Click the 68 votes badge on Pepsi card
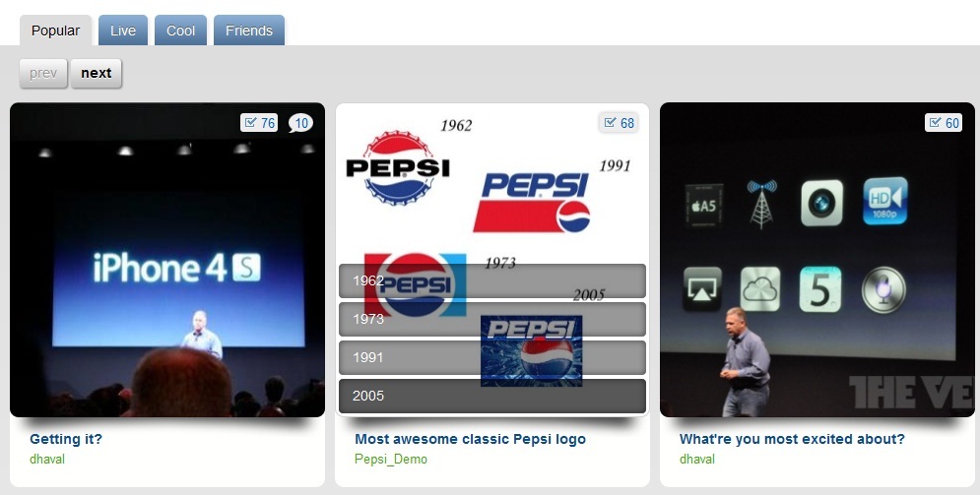980x495 pixels. pyautogui.click(x=619, y=123)
